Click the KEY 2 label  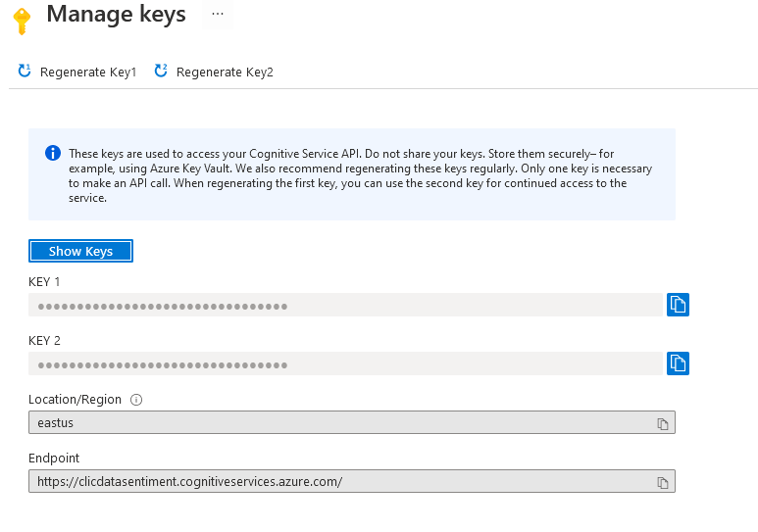(x=44, y=341)
